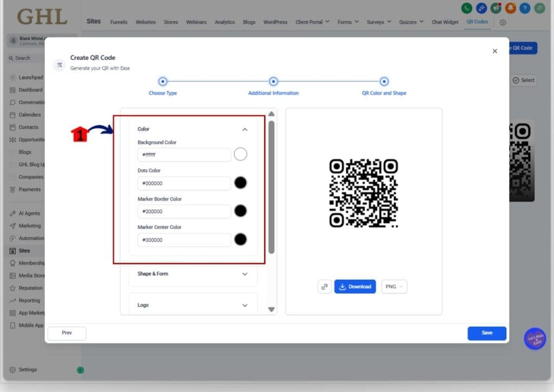Click the Dashboard sidebar icon
Screen dimensions: 554x392
13,90
